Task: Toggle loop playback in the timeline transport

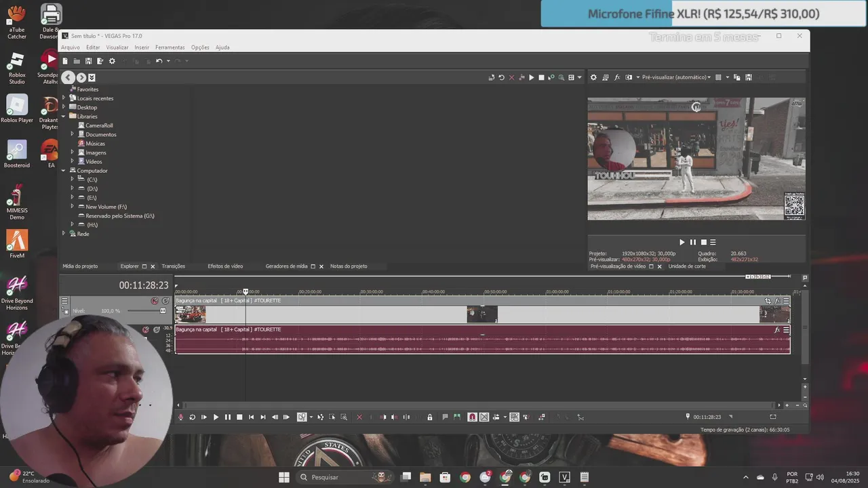Action: coord(192,418)
